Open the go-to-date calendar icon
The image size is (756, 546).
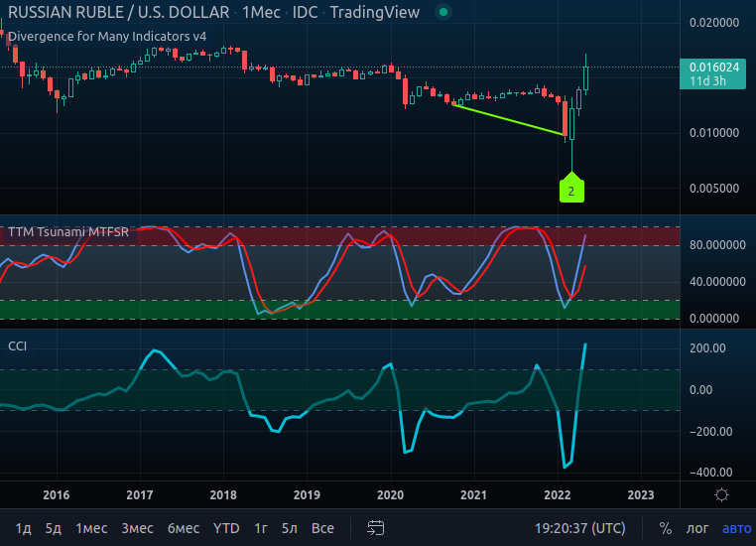[376, 528]
